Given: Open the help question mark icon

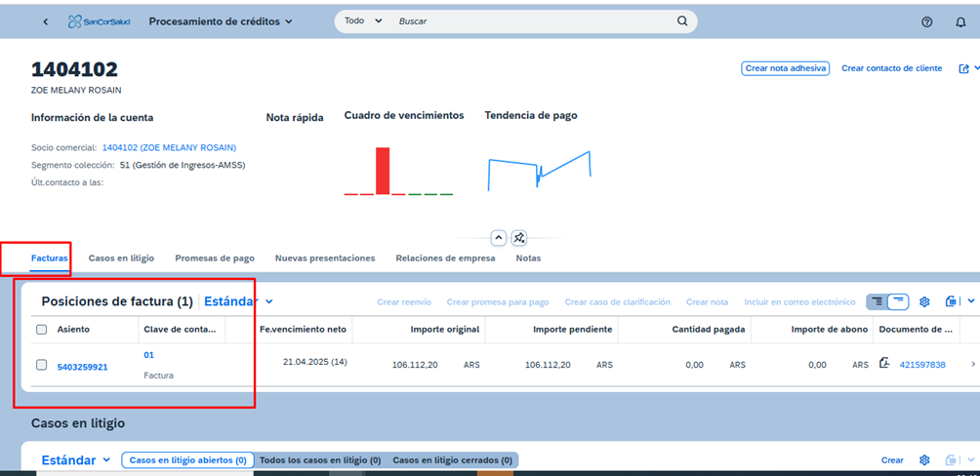Looking at the screenshot, I should (926, 21).
